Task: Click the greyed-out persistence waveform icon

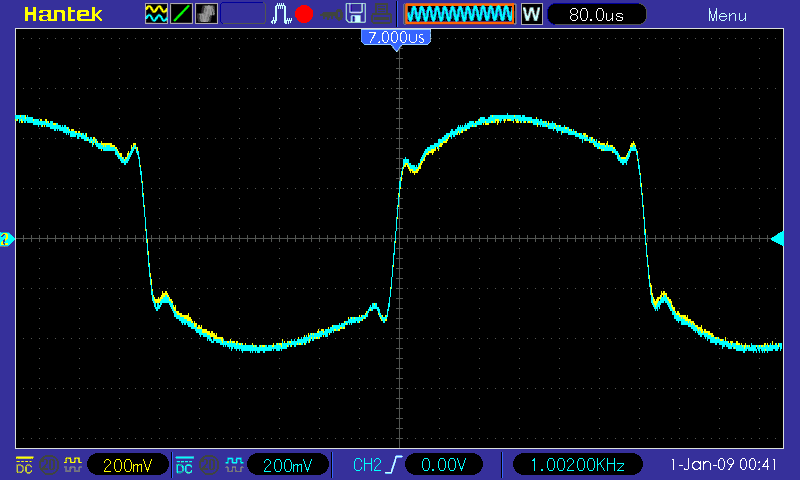Action: (x=206, y=14)
